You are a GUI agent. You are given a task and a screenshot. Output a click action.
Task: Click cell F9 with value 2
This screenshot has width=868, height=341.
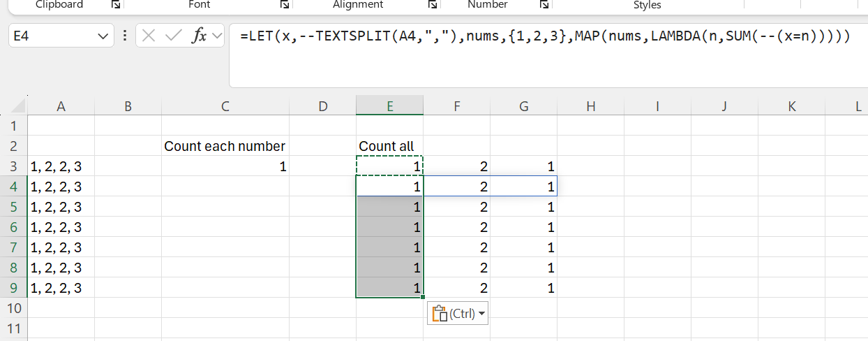[456, 288]
